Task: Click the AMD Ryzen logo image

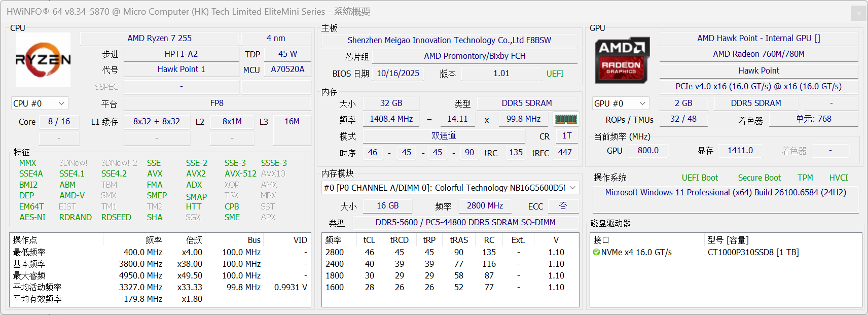Action: pos(43,60)
